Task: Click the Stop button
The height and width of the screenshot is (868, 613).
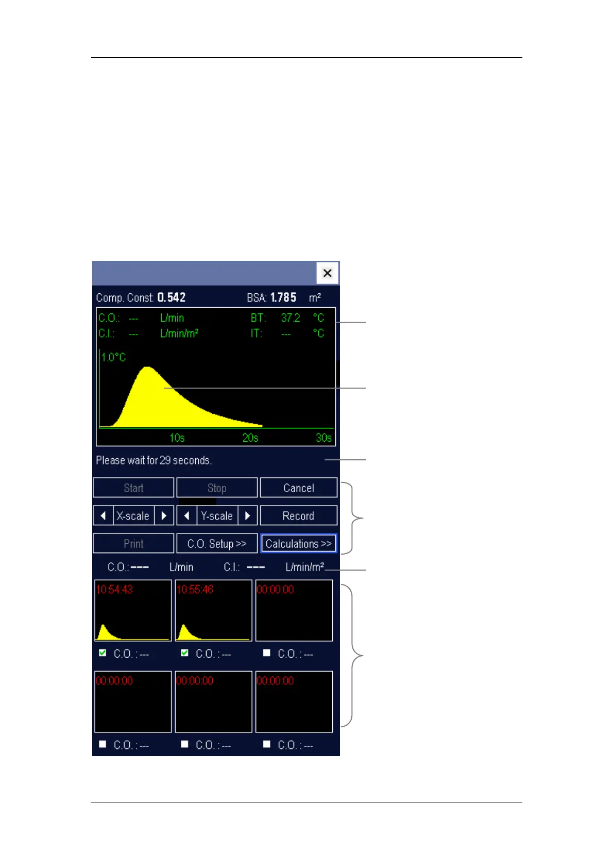Action: click(217, 488)
